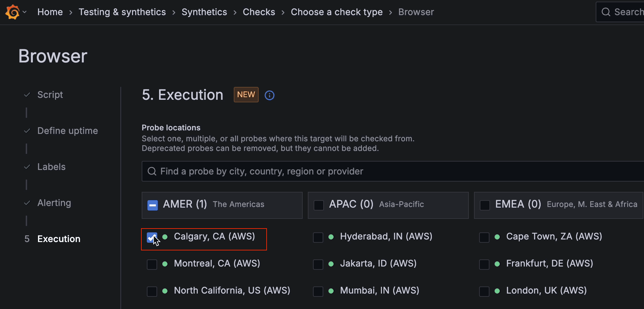
Task: Navigate to Testing & synthetics breadcrumb
Action: 122,12
